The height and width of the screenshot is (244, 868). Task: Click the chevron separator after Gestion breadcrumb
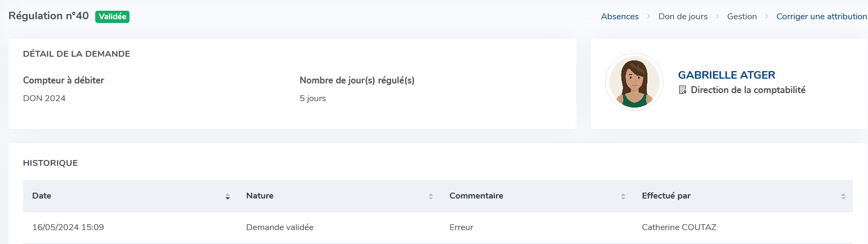766,17
